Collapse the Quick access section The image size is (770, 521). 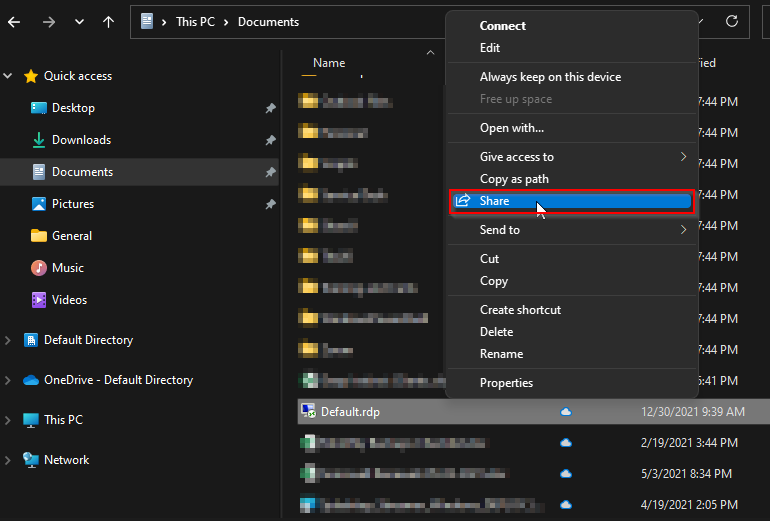pyautogui.click(x=8, y=76)
